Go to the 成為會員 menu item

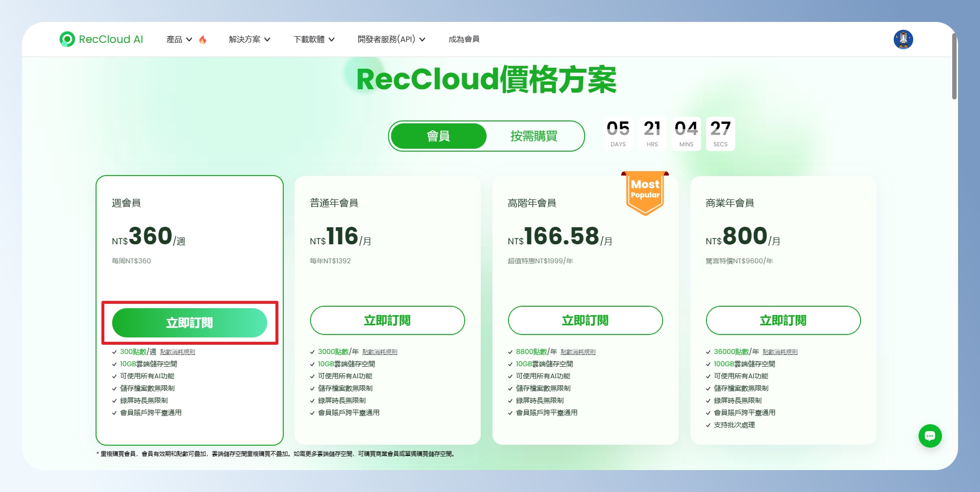click(464, 39)
